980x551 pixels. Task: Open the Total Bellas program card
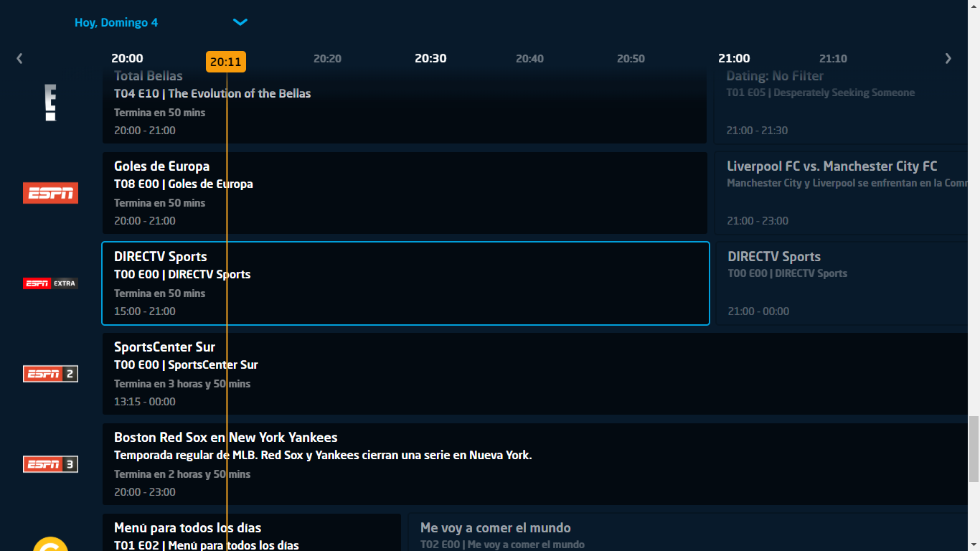click(x=405, y=106)
